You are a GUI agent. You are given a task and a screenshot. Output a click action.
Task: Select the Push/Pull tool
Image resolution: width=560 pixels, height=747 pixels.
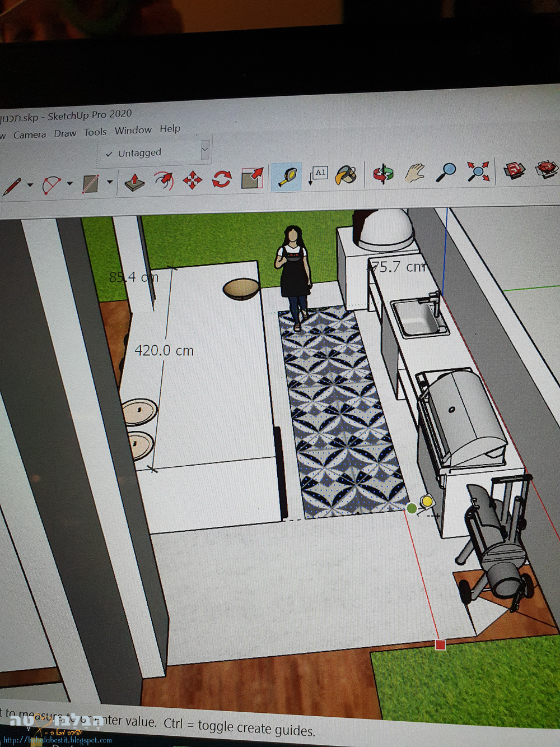point(134,182)
